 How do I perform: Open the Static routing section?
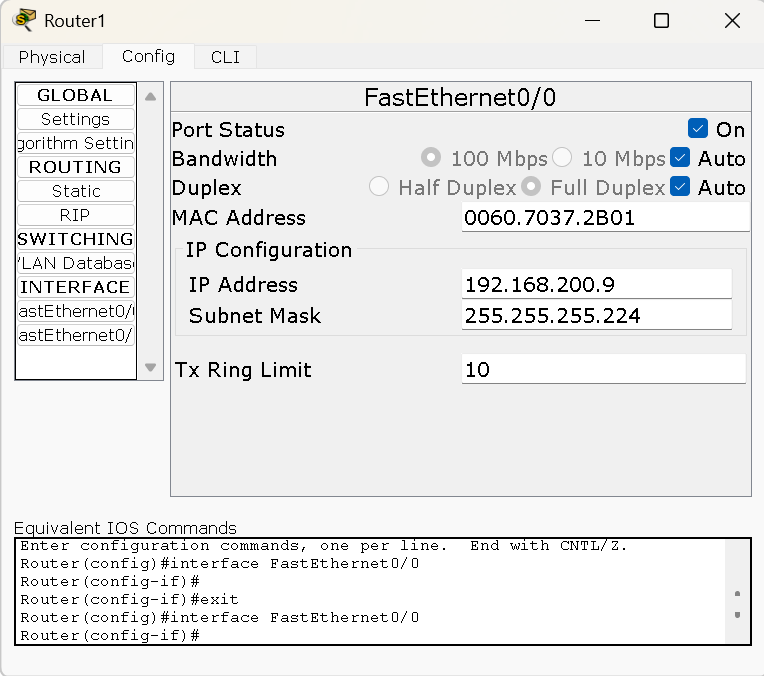[x=76, y=191]
